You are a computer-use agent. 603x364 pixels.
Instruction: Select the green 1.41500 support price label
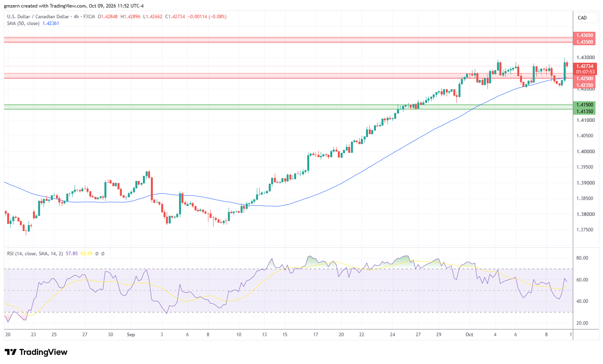pyautogui.click(x=585, y=105)
